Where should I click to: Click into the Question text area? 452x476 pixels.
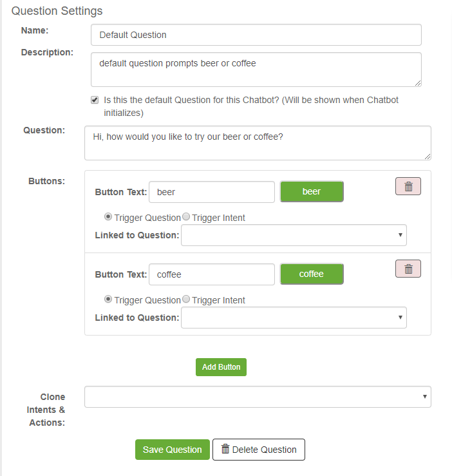coord(258,143)
